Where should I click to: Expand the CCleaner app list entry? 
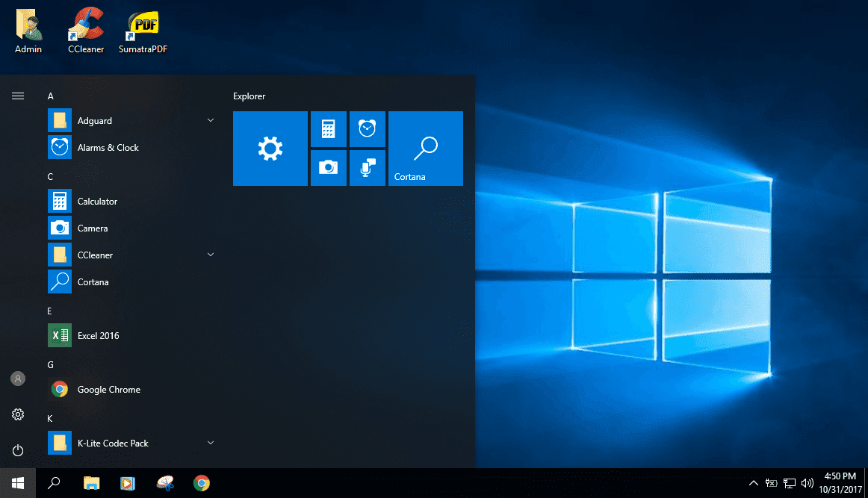point(211,255)
